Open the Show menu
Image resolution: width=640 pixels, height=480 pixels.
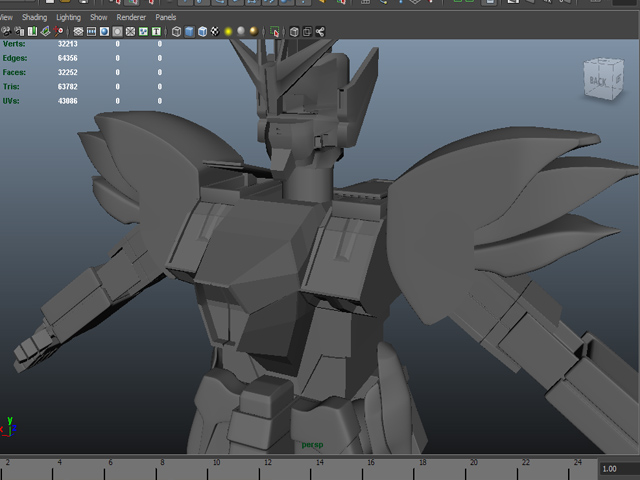coord(99,17)
